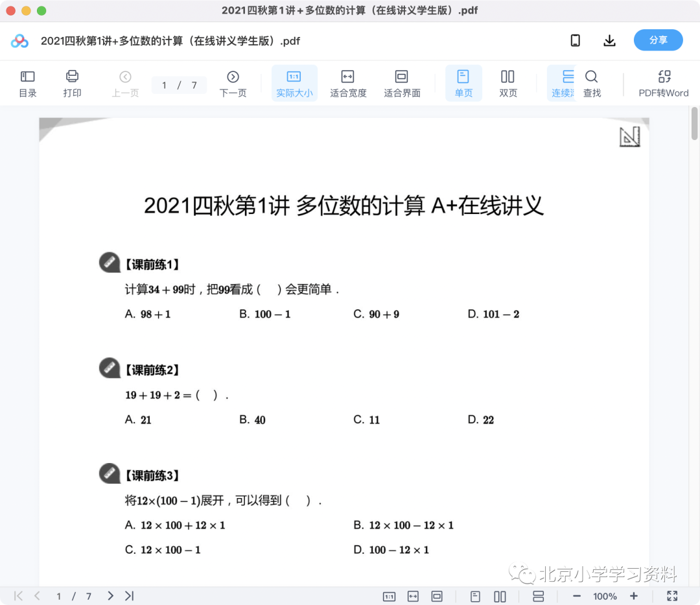
Task: Click the ruler triangle icon on page corner
Action: pyautogui.click(x=630, y=137)
